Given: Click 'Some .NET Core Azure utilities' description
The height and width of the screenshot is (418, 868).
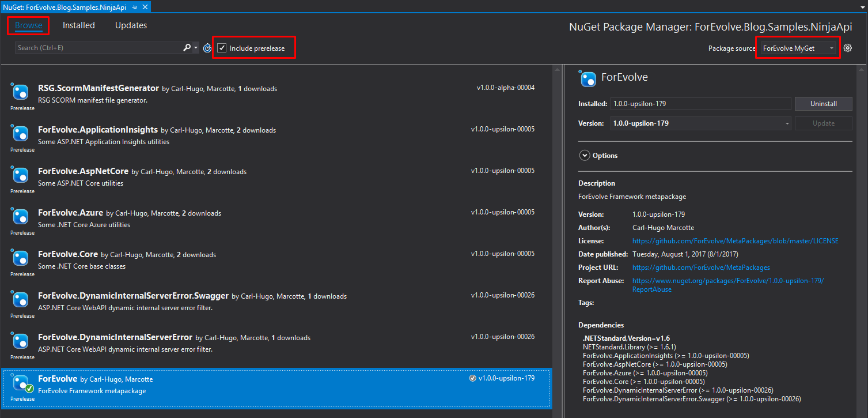Looking at the screenshot, I should [x=84, y=225].
